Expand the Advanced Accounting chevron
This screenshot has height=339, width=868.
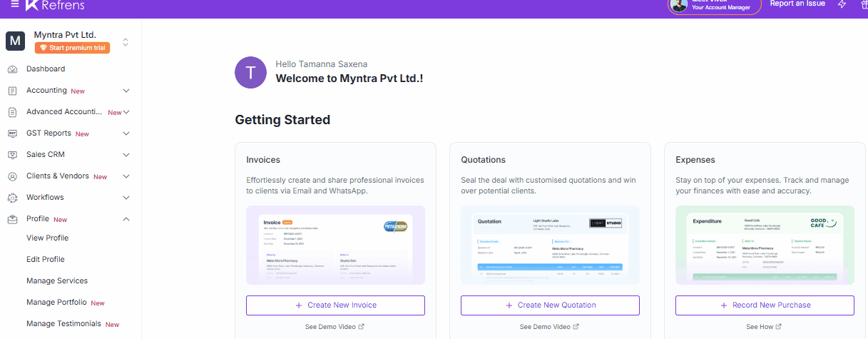click(x=126, y=112)
